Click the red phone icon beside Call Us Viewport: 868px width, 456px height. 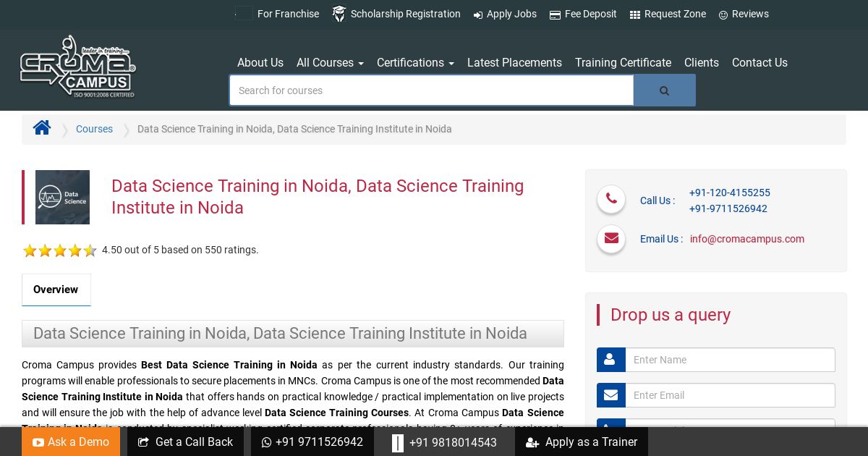pyautogui.click(x=611, y=199)
